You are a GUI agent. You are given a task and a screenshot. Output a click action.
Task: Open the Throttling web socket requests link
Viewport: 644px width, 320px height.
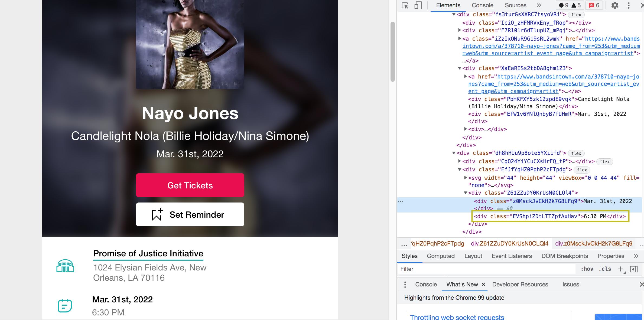pos(457,317)
